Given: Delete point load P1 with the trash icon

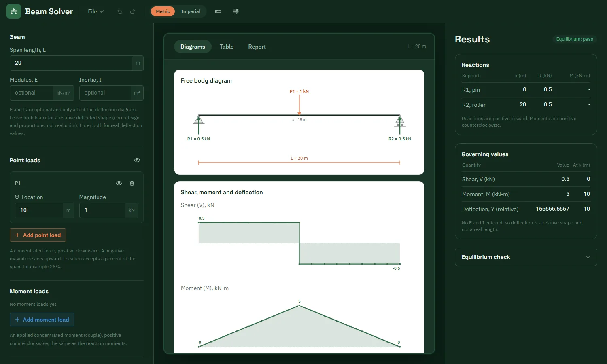Looking at the screenshot, I should 132,183.
